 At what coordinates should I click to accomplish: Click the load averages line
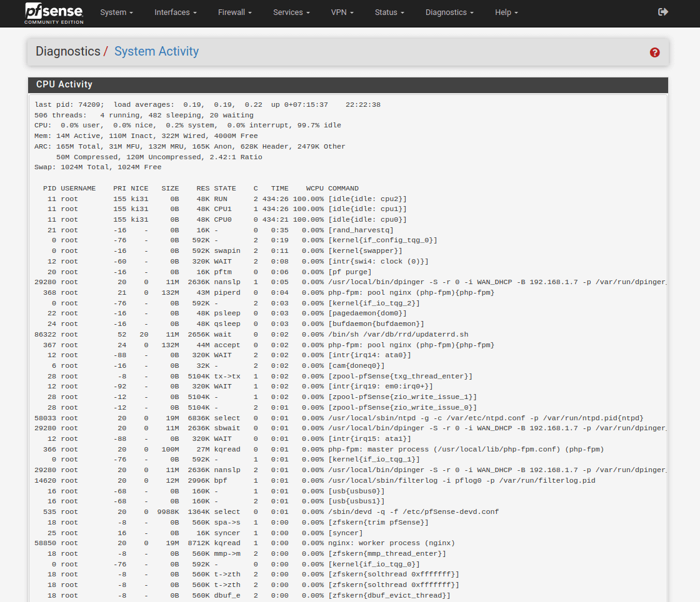(x=206, y=105)
